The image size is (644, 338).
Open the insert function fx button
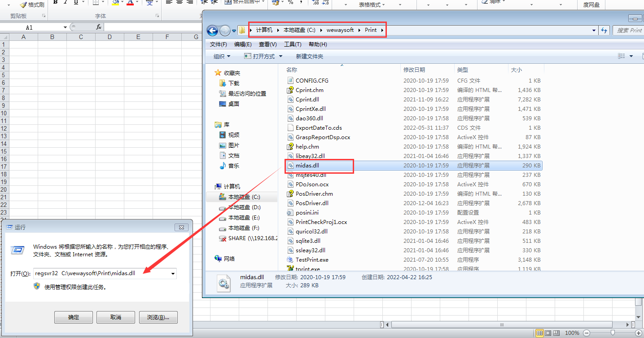click(99, 27)
